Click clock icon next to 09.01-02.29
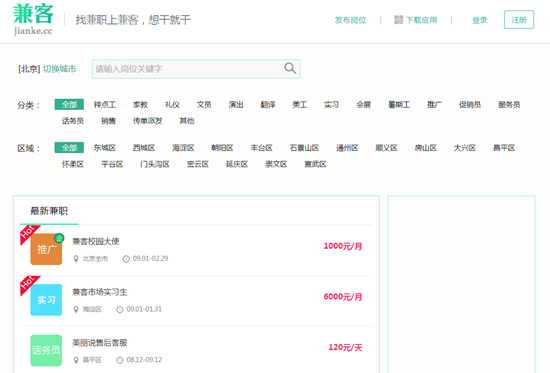Image resolution: width=550 pixels, height=373 pixels. 126,259
